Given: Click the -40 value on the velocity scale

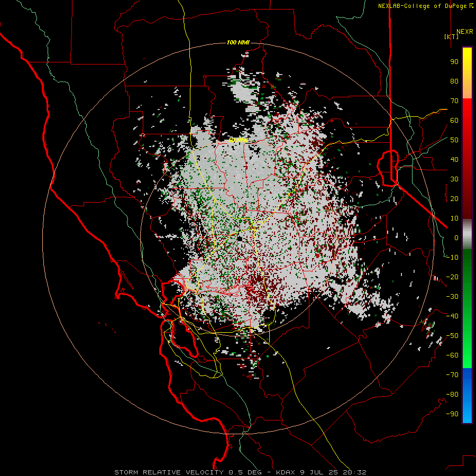Looking at the screenshot, I should (452, 316).
